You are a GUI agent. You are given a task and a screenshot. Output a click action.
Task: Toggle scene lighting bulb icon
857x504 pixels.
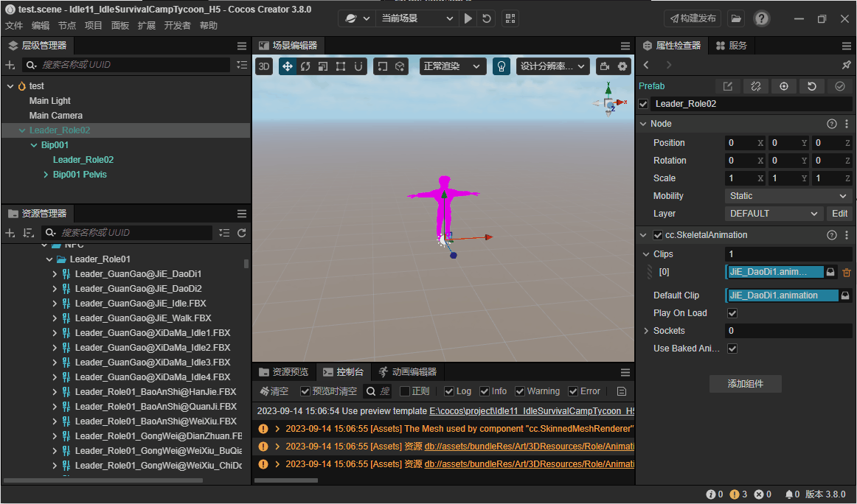click(502, 66)
